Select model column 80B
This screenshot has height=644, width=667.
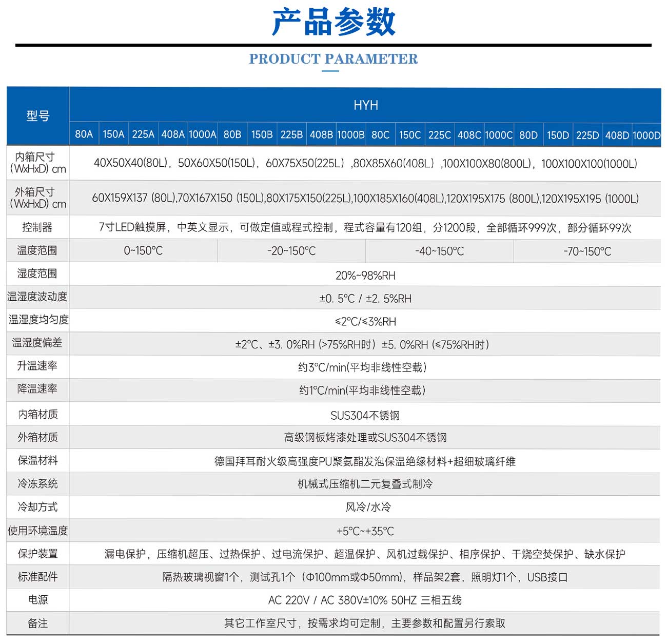point(232,134)
